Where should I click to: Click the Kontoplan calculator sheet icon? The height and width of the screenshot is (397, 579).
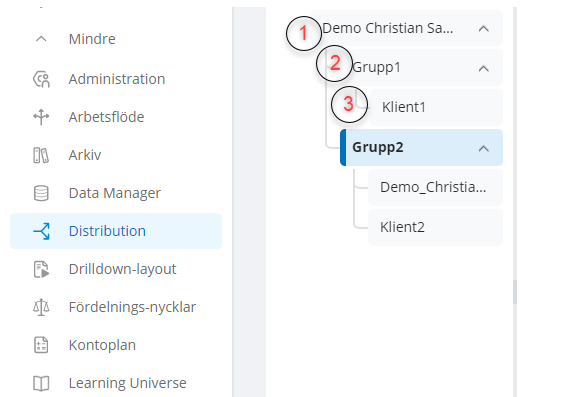click(x=41, y=345)
